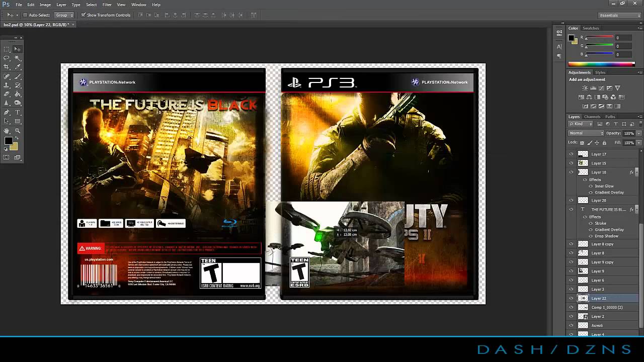Screen dimensions: 644x362
Task: Open the Opacity slider dropdown arrow
Action: 639,133
